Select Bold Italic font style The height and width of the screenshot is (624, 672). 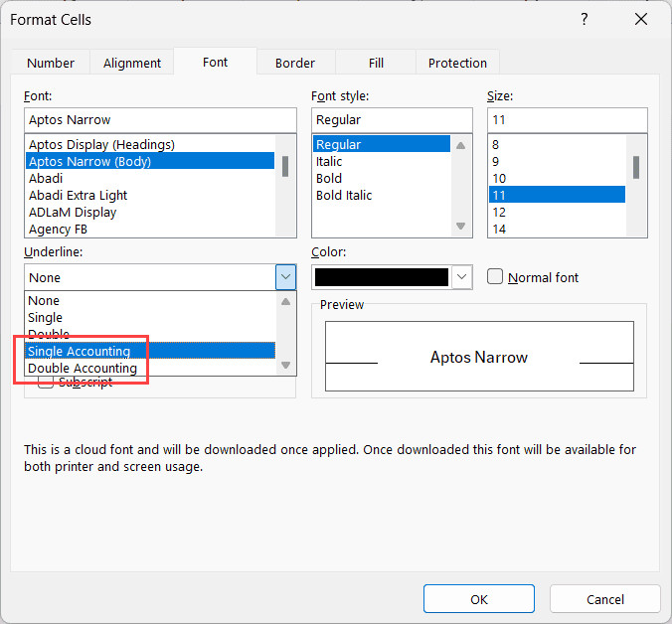tap(344, 196)
